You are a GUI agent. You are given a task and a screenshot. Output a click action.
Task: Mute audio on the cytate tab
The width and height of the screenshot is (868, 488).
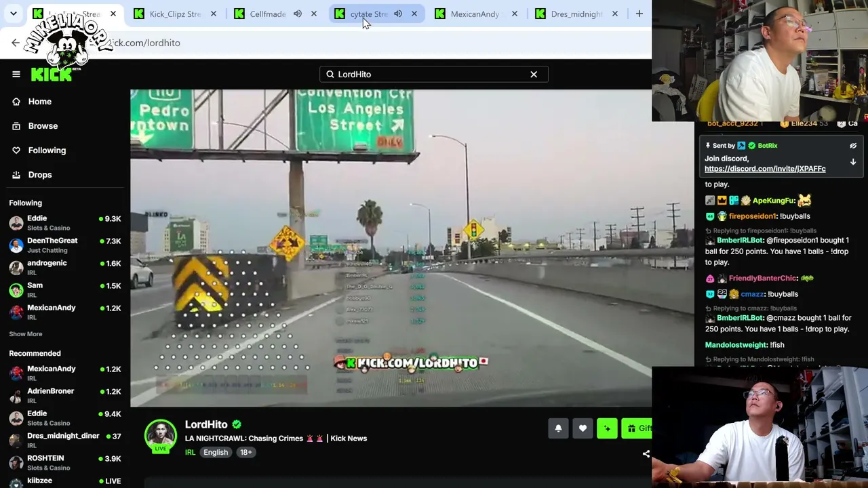tap(398, 14)
